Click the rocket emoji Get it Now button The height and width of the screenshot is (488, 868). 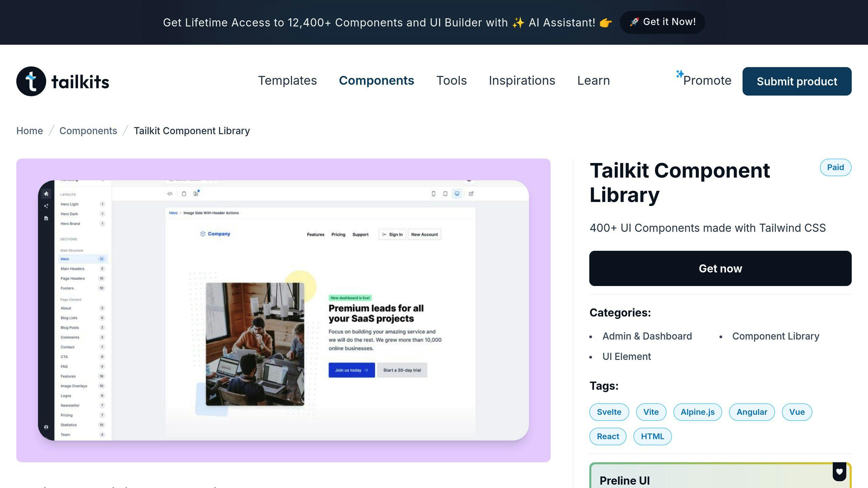(x=663, y=22)
